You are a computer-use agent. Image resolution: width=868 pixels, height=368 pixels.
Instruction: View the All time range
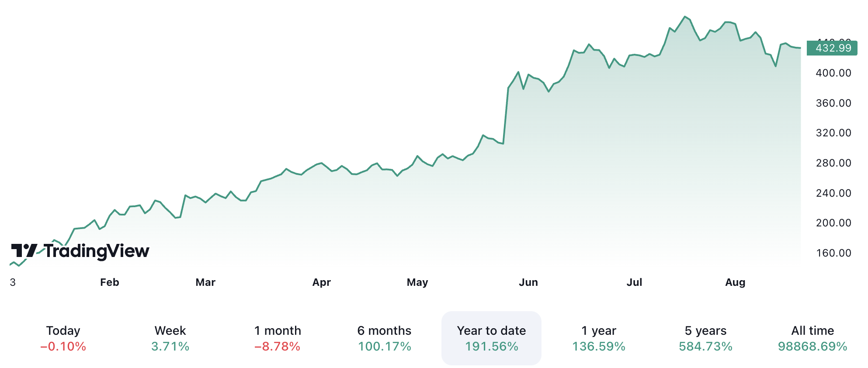[x=812, y=338]
